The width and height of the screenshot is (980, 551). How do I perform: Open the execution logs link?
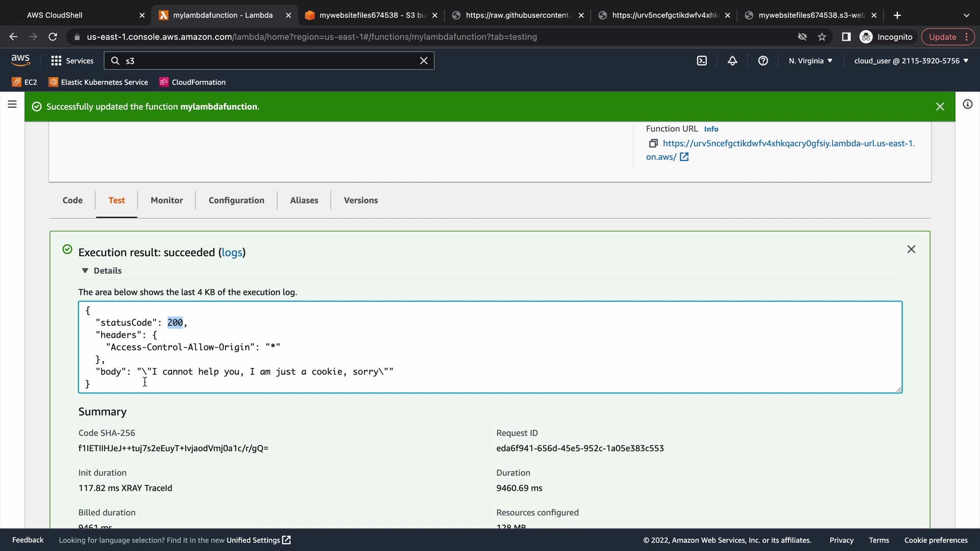point(232,252)
